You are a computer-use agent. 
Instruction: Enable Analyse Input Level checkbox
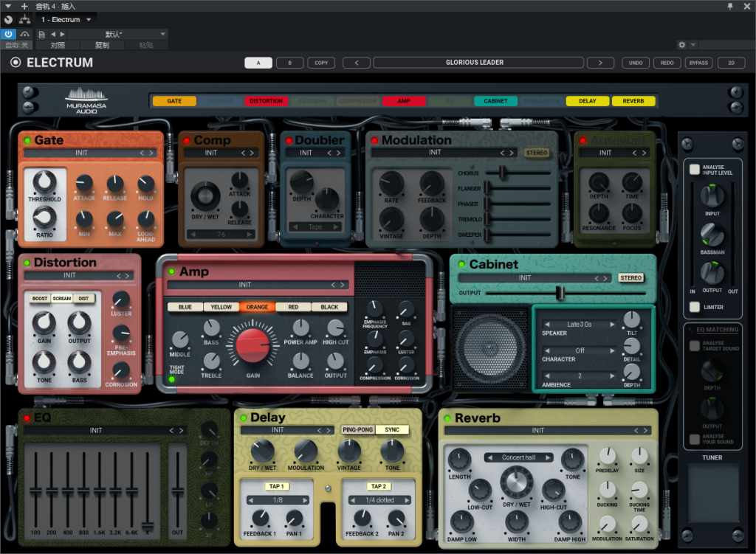click(x=694, y=169)
